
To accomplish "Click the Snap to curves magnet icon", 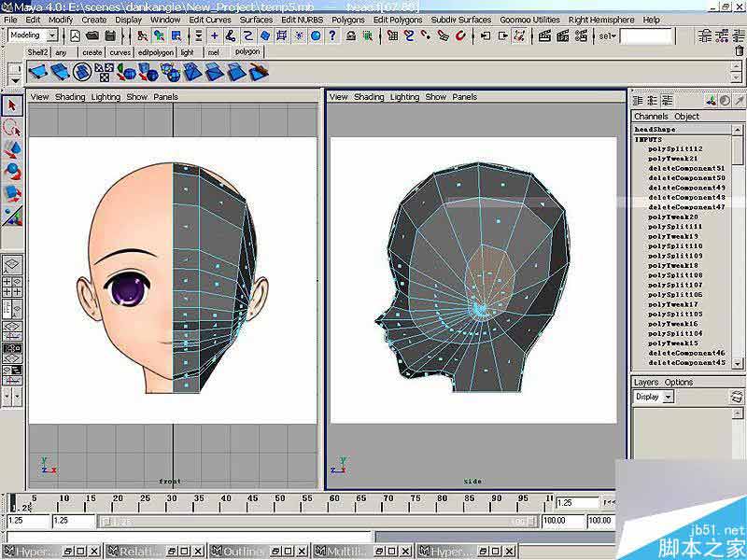I will (x=409, y=35).
